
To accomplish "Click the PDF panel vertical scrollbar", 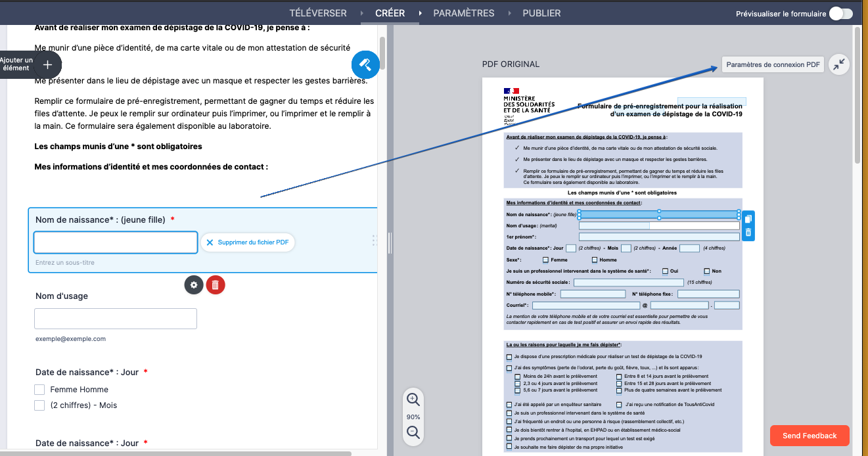I will tap(857, 95).
